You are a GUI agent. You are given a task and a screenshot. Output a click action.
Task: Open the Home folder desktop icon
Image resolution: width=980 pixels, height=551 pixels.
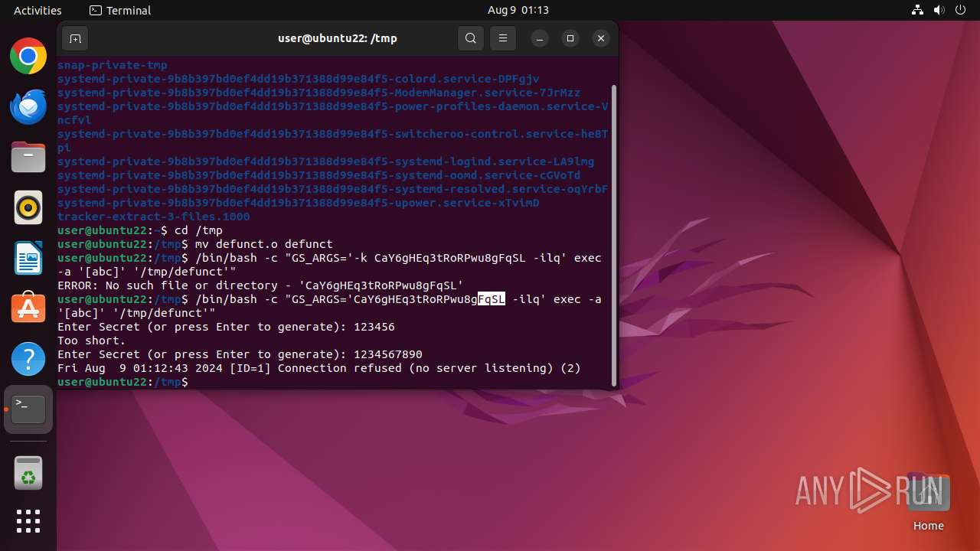[928, 502]
